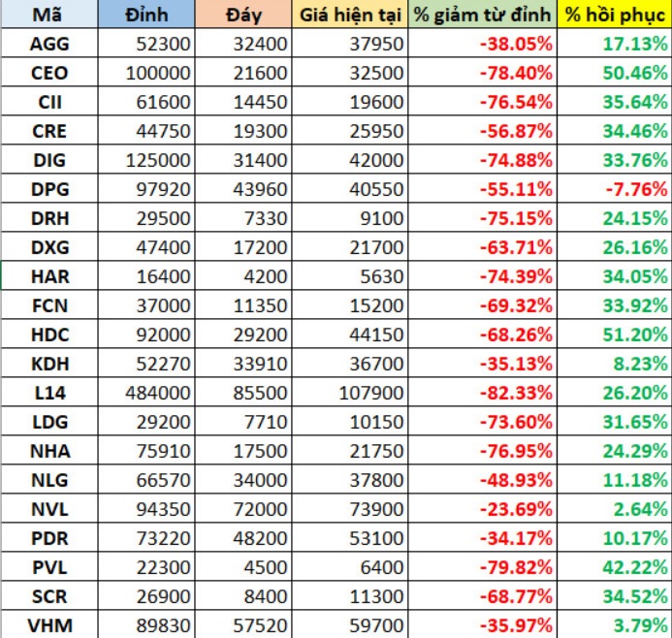This screenshot has width=672, height=638.
Task: Select the bottom value 21600 for CEO
Action: (243, 73)
